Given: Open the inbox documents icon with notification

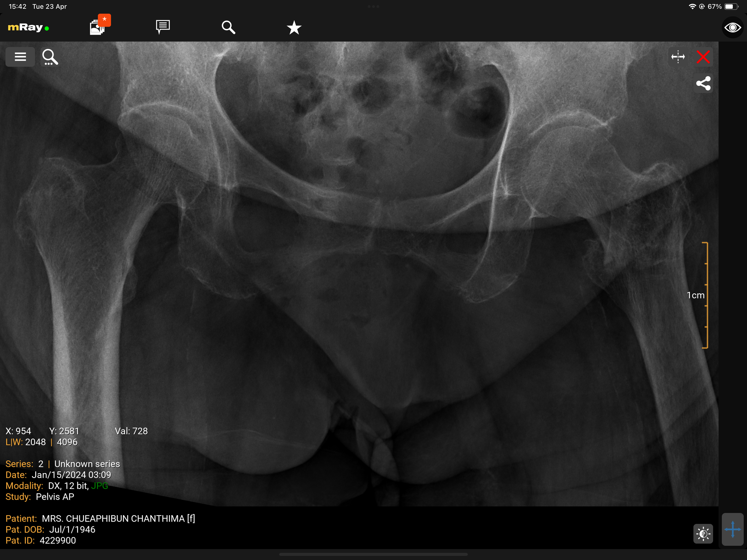Looking at the screenshot, I should pos(98,26).
